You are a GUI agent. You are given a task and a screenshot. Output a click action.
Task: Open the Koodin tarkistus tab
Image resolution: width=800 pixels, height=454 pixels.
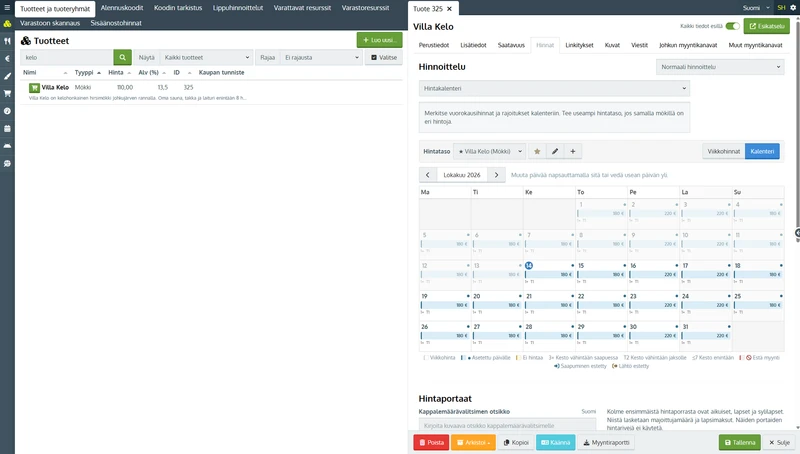(x=178, y=8)
